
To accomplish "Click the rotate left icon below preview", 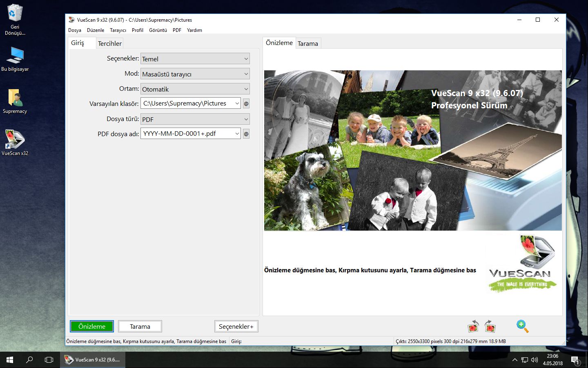I will [x=473, y=326].
